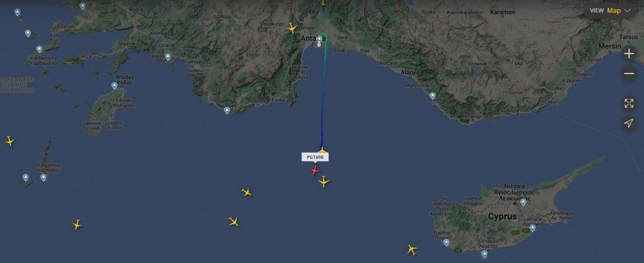Image resolution: width=644 pixels, height=263 pixels.
Task: Click the zoom out minus button
Action: coord(629,74)
